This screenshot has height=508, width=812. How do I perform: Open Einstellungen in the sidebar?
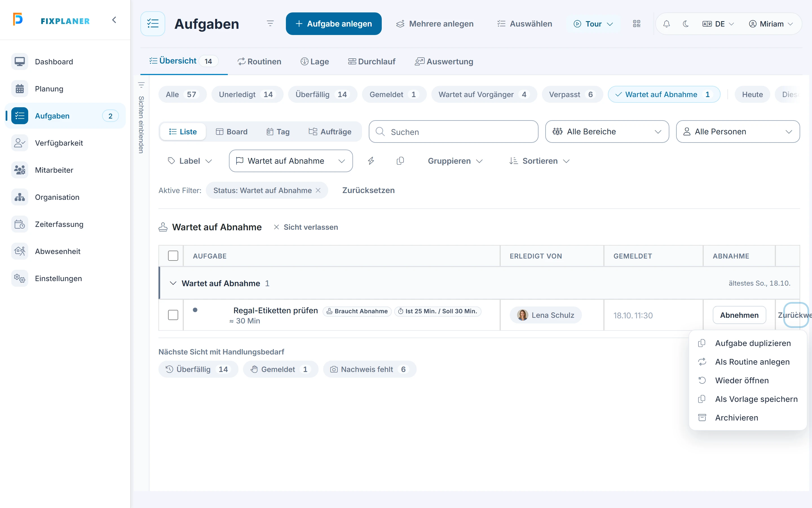(x=65, y=279)
